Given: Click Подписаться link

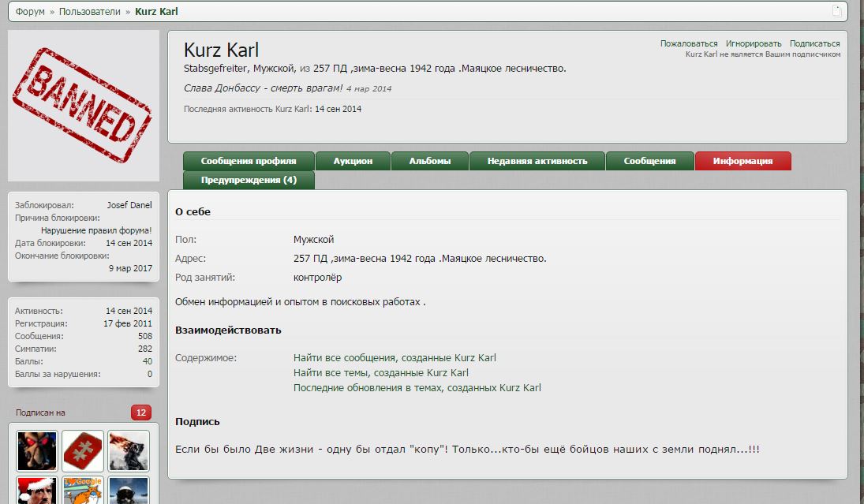Looking at the screenshot, I should tap(814, 43).
